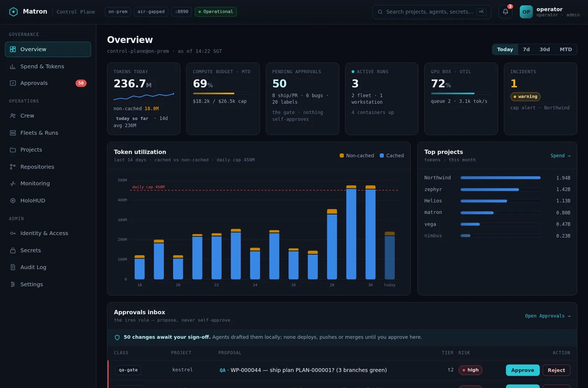Follow the Spend link in Top projects

[560, 156]
